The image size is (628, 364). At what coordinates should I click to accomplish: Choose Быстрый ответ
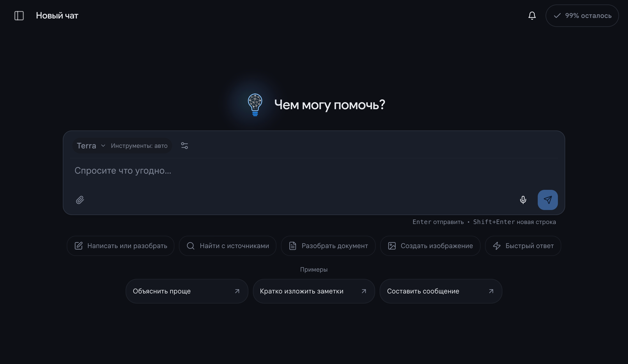523,246
